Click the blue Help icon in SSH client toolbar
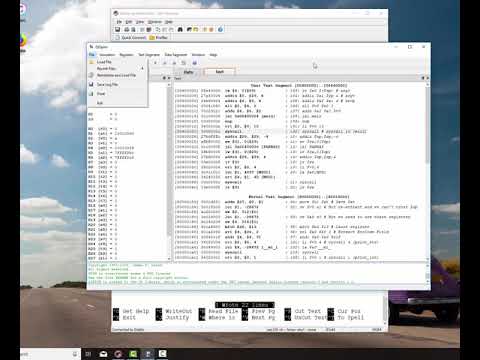The image size is (480, 360). (220, 30)
